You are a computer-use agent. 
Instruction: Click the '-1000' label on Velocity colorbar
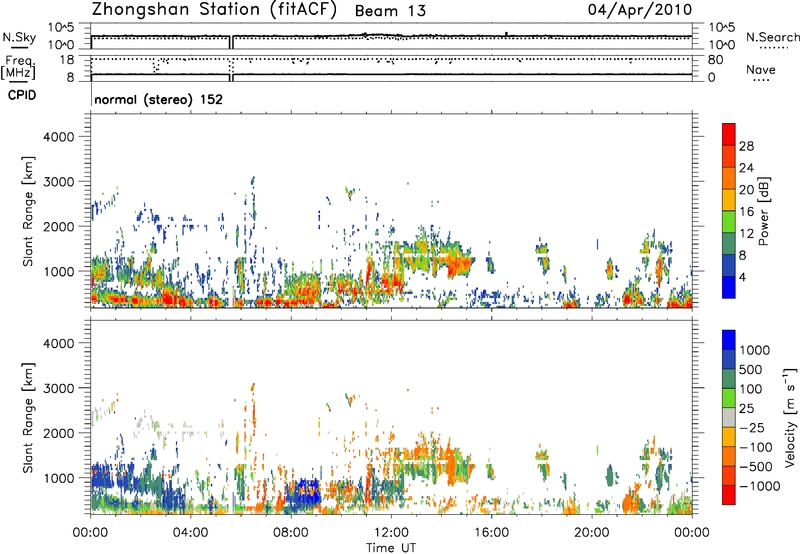(759, 486)
